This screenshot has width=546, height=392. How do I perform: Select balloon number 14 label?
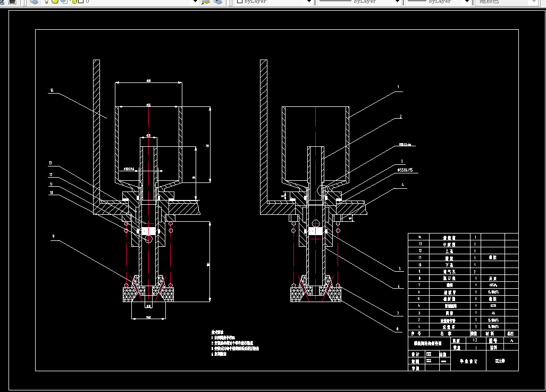(x=52, y=90)
